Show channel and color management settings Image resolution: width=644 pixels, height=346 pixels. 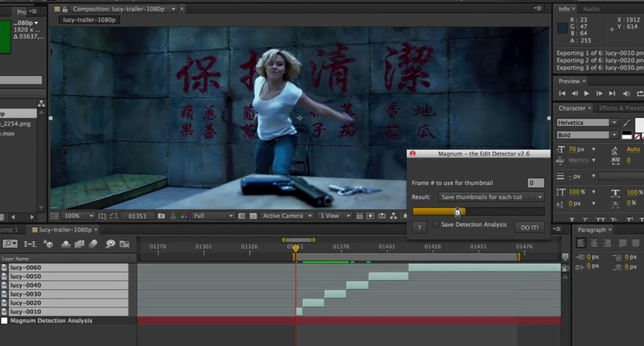[184, 216]
